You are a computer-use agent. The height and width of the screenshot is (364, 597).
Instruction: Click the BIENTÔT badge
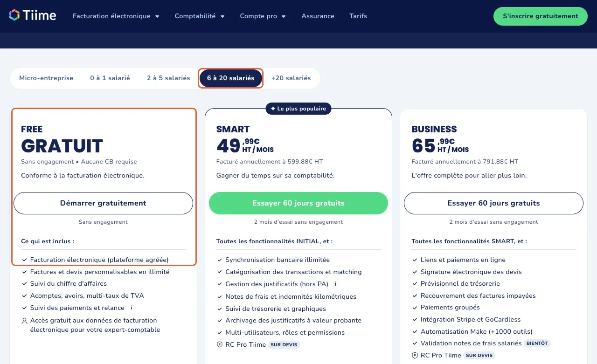pyautogui.click(x=537, y=343)
